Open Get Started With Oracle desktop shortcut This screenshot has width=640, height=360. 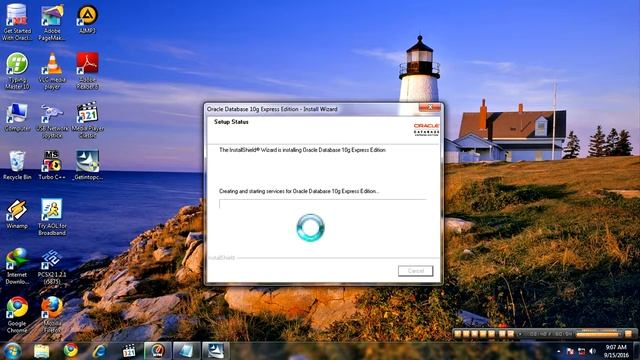click(17, 21)
